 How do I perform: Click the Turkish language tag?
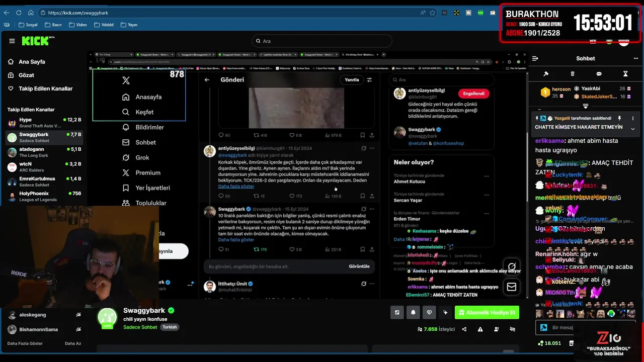[x=170, y=327]
